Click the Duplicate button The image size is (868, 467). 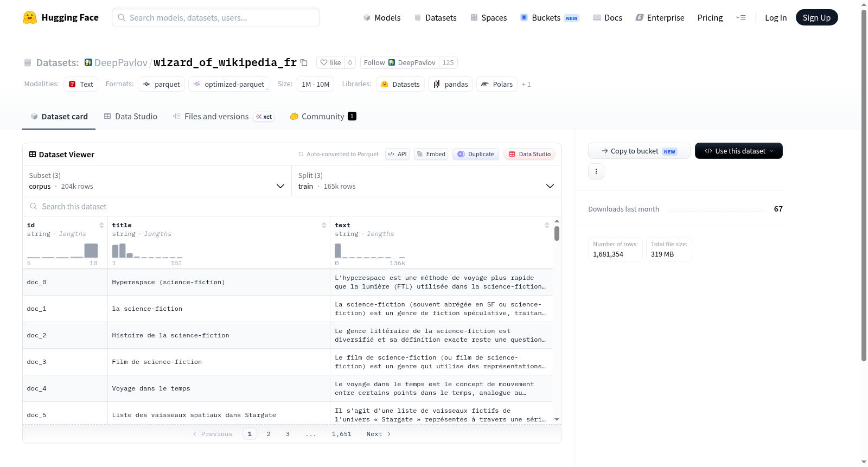pos(476,154)
